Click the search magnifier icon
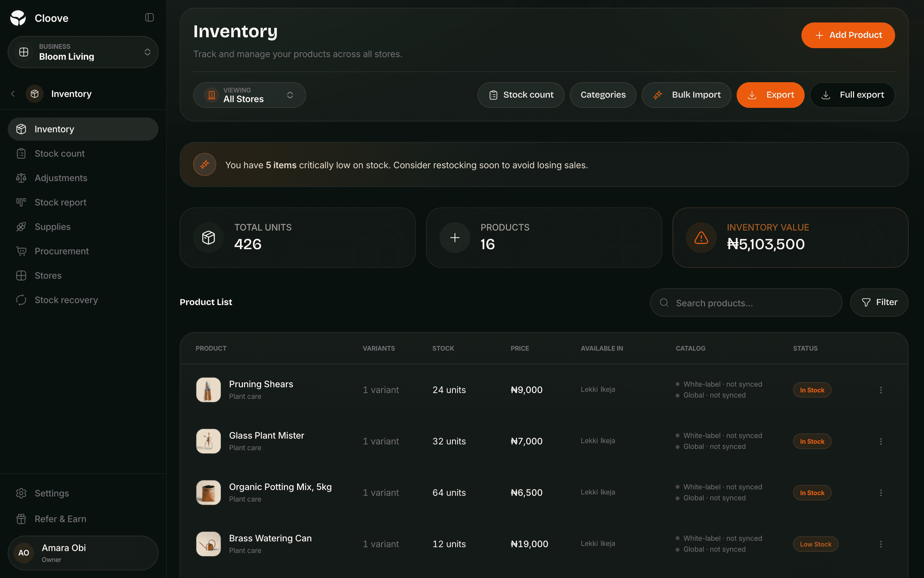The width and height of the screenshot is (924, 578). click(664, 302)
